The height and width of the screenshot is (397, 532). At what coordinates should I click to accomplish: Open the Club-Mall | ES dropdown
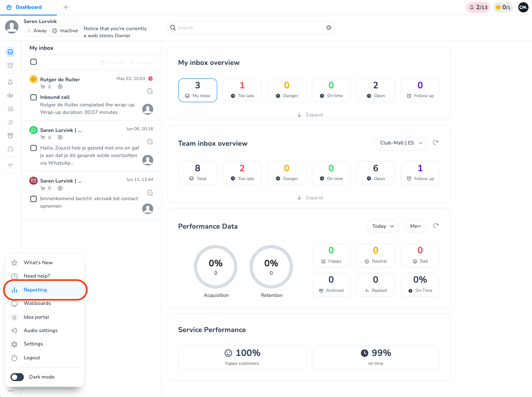tap(400, 143)
